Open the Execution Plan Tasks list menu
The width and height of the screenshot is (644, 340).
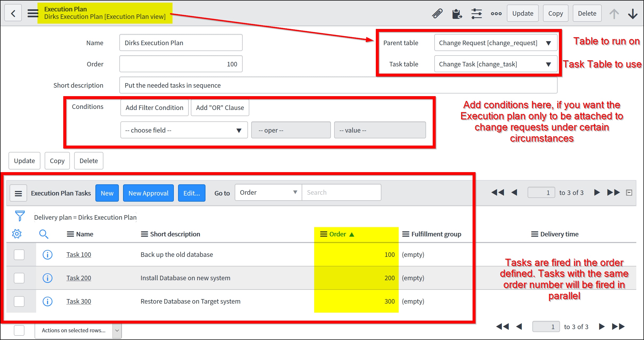tap(18, 193)
